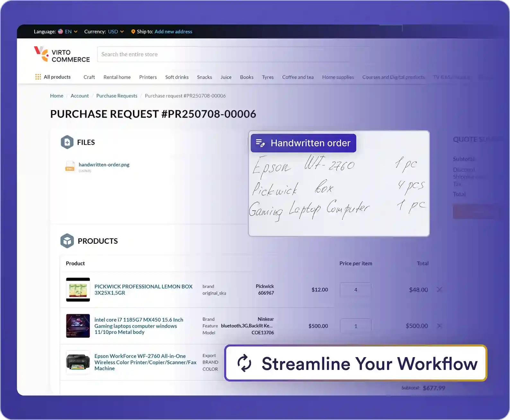Edit quantity field for Pickwick lemon box
Screen dimensions: 510x420
(x=356, y=290)
